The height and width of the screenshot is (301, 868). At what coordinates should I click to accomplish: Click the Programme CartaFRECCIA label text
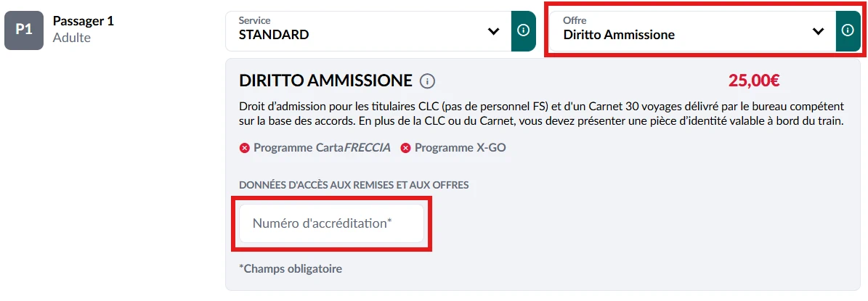[322, 148]
